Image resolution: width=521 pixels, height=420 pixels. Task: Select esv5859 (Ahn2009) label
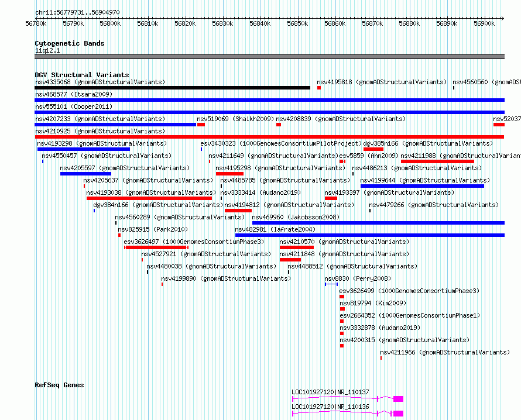point(369,156)
